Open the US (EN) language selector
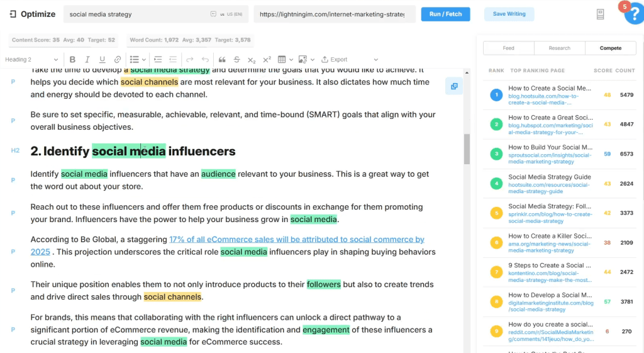Viewport: 644px width, 353px height. coord(231,14)
